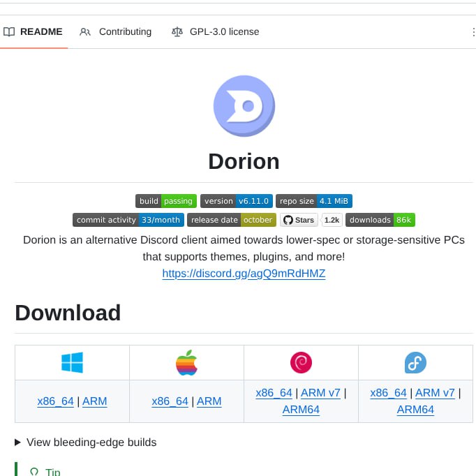Click the Windows logo icon
The height and width of the screenshot is (476, 476).
point(72,362)
